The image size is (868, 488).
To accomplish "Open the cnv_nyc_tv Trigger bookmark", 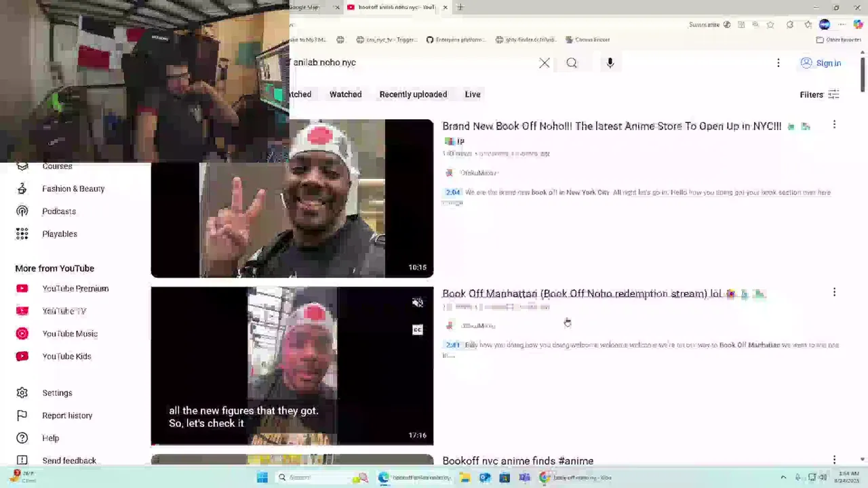I will point(387,40).
